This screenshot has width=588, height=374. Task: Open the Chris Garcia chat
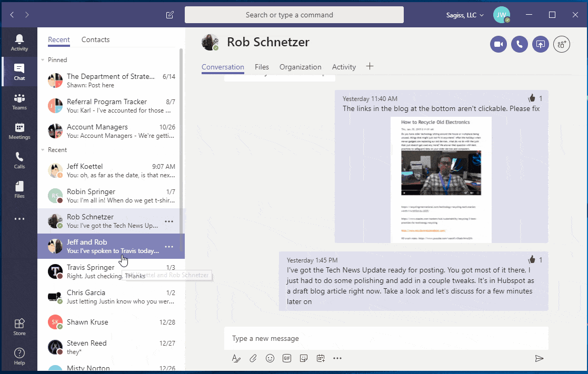click(111, 297)
